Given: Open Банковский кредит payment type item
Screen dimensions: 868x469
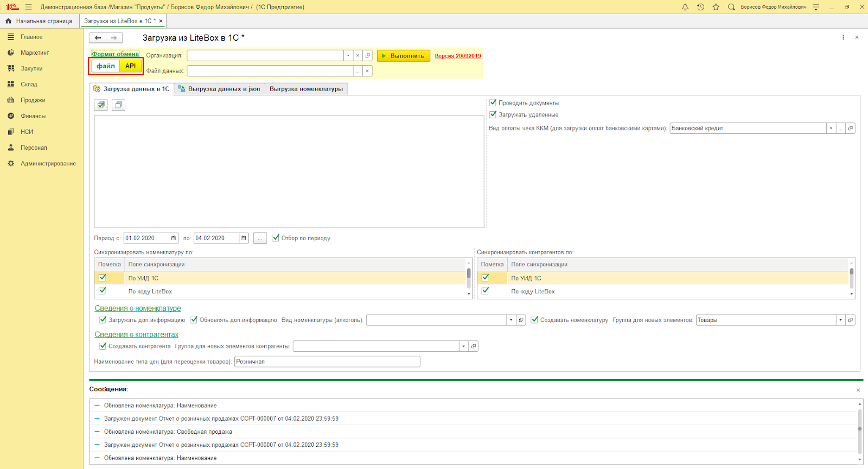Looking at the screenshot, I should click(851, 129).
